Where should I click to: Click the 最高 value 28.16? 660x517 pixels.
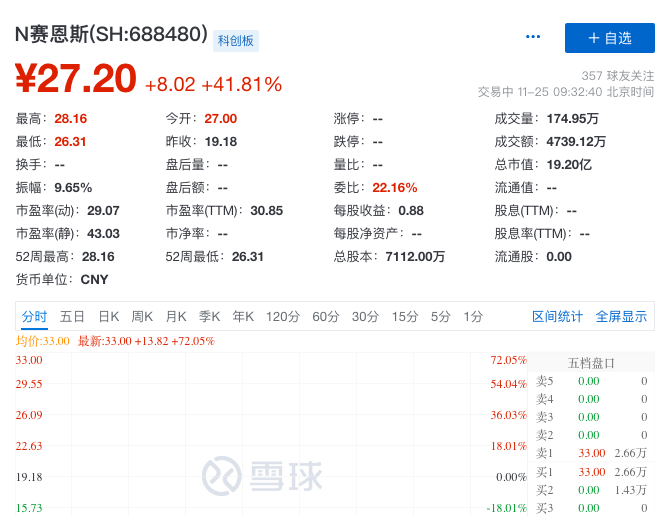click(71, 119)
